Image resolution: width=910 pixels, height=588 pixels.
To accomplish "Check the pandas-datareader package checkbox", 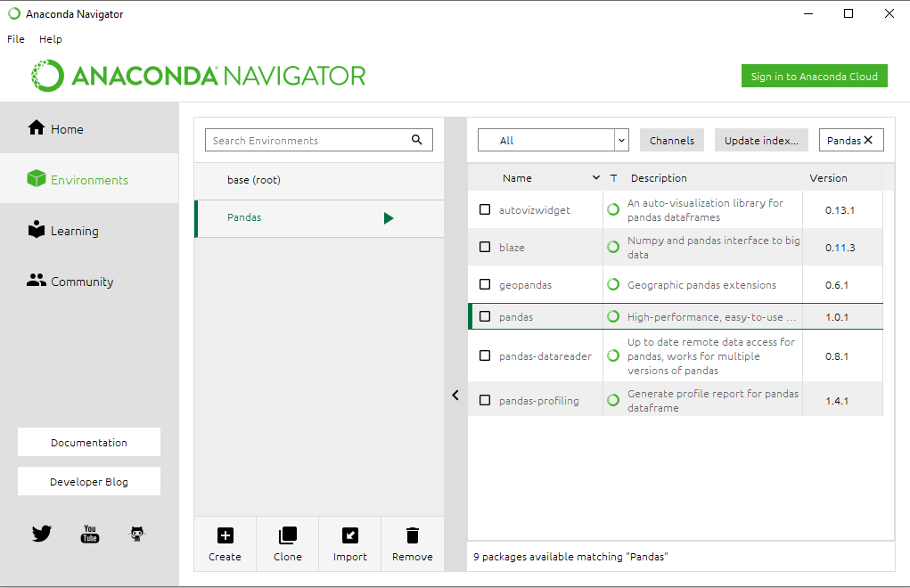I will [x=485, y=355].
